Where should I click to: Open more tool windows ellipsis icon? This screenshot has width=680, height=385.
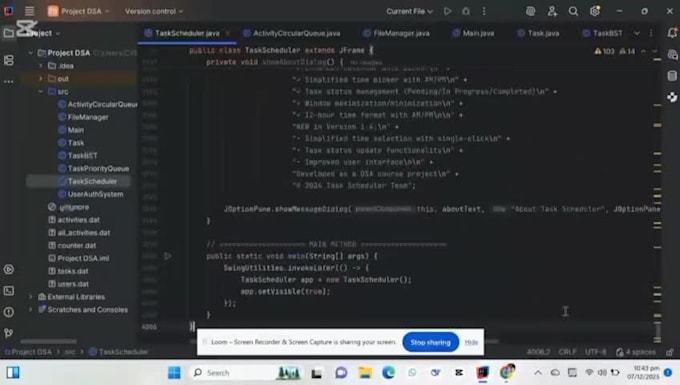pyautogui.click(x=9, y=82)
